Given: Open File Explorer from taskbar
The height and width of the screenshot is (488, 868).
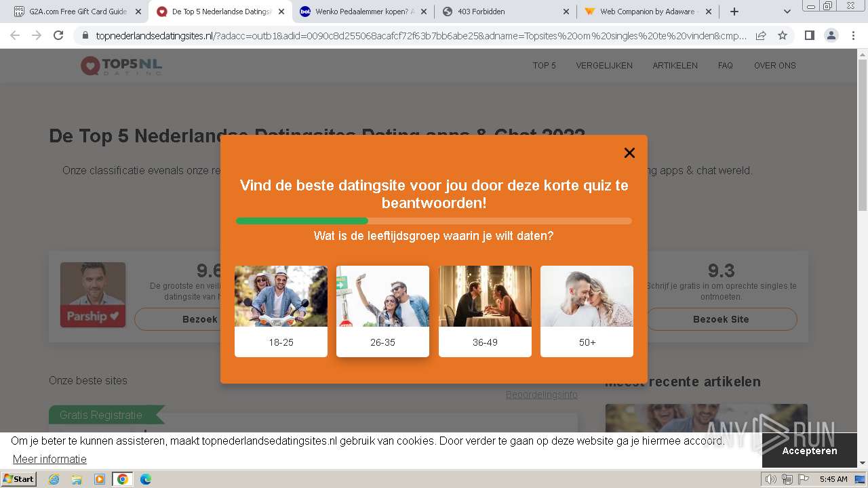Looking at the screenshot, I should tap(77, 479).
